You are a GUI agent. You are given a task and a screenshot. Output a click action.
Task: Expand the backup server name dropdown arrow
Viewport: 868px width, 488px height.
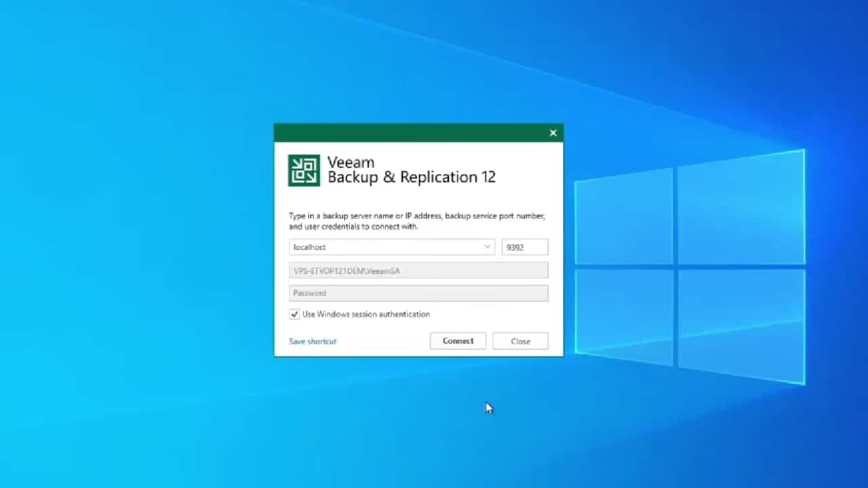coord(487,247)
